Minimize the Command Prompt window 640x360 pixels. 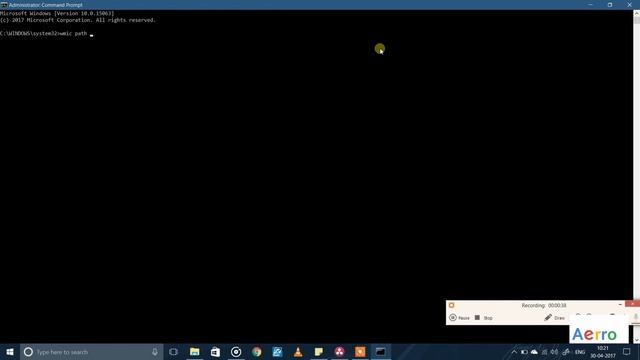point(591,5)
